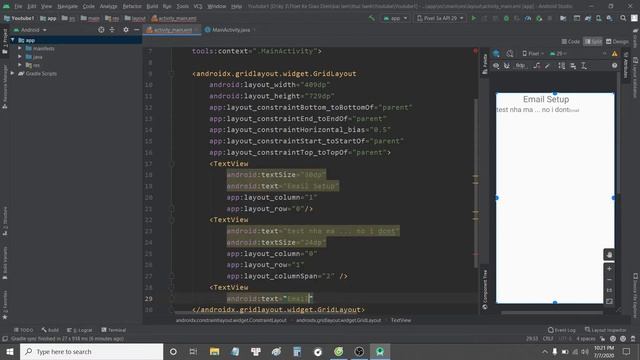The width and height of the screenshot is (640, 360).
Task: Click the Youtube1 breadcrumb in navigation bar
Action: point(19,18)
